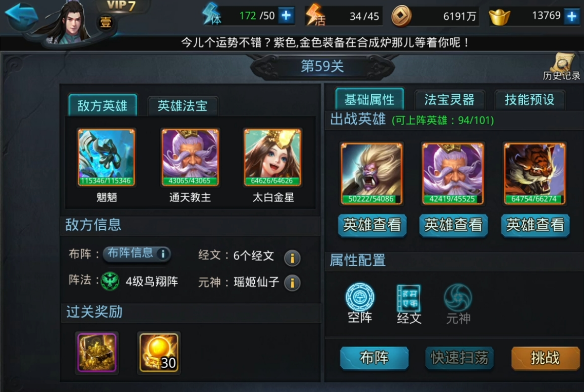Open 布阵信息 enemy formation details
This screenshot has height=392, width=584.
click(x=137, y=254)
